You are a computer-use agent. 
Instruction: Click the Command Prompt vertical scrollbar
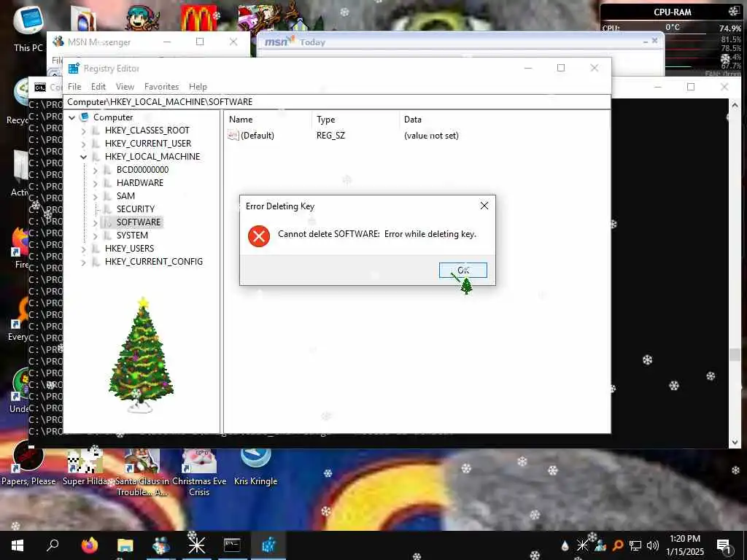734,274
